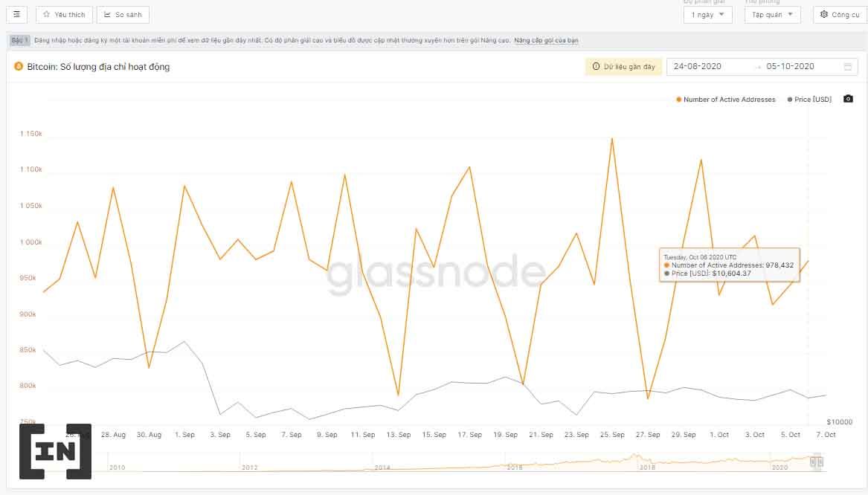Click the 1. Oct x-axis label

coord(719,435)
